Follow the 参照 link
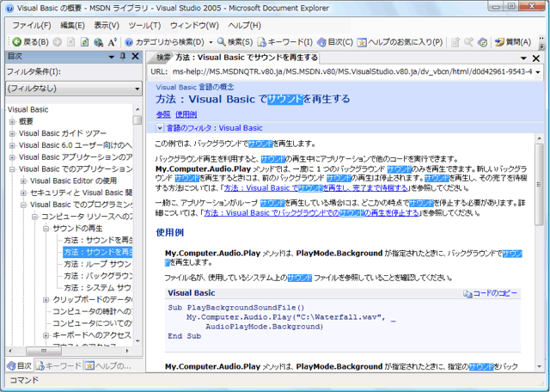Image resolution: width=550 pixels, height=392 pixels. (163, 114)
